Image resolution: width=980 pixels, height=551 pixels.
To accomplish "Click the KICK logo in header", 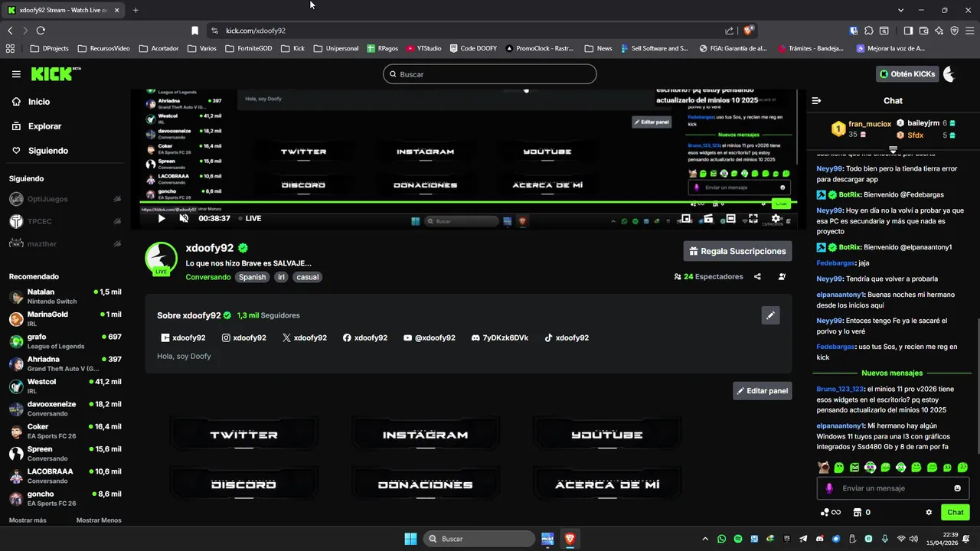I will [x=55, y=73].
